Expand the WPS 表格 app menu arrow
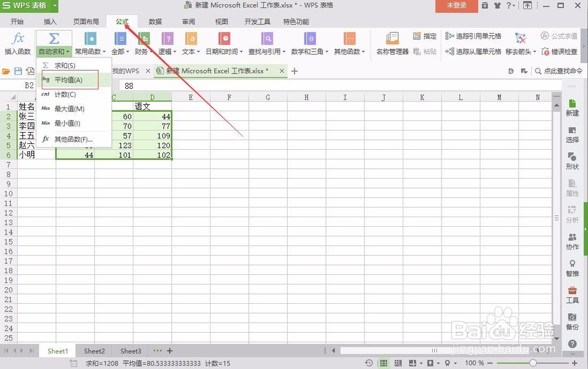The height and width of the screenshot is (369, 588). (x=55, y=6)
